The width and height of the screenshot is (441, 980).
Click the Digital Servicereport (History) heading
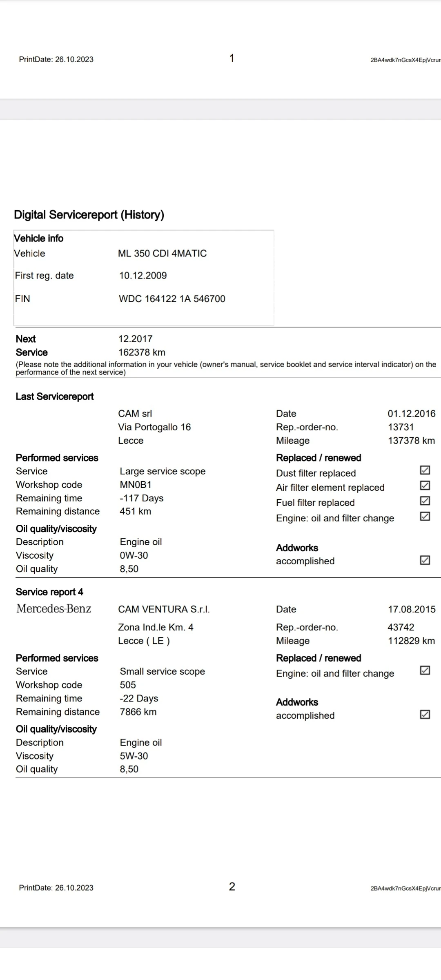click(x=89, y=215)
